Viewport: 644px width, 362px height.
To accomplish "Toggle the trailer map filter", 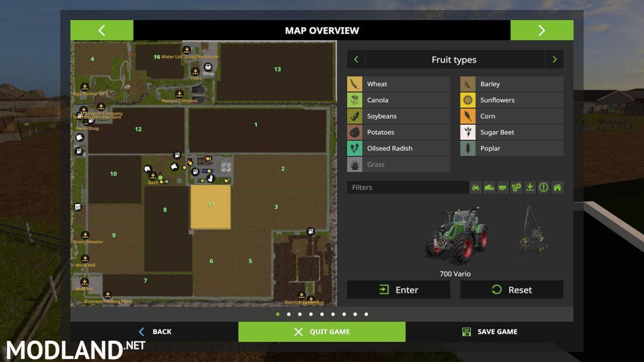I will 503,188.
